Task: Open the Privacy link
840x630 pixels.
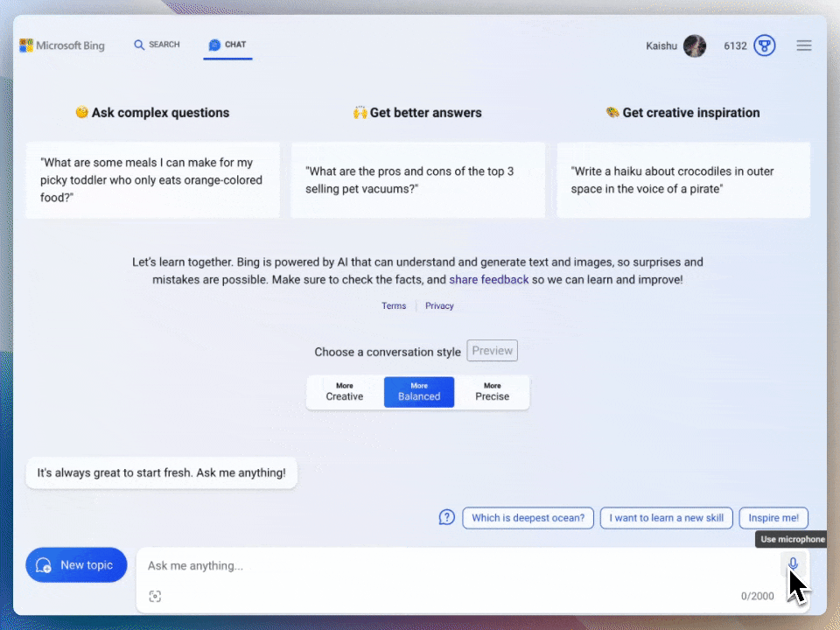Action: point(439,306)
